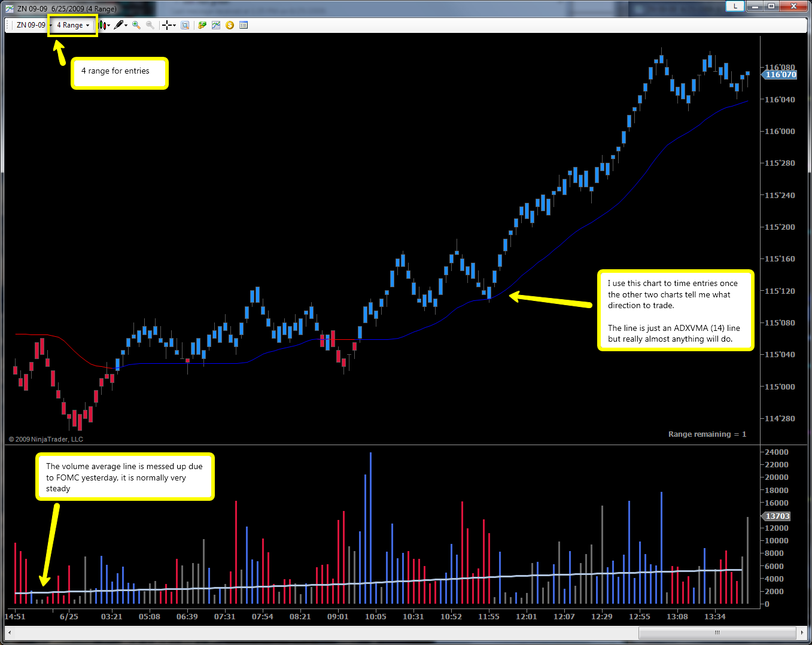Screen dimensions: 812x645
Task: Click the L link button in title bar
Action: (x=735, y=6)
